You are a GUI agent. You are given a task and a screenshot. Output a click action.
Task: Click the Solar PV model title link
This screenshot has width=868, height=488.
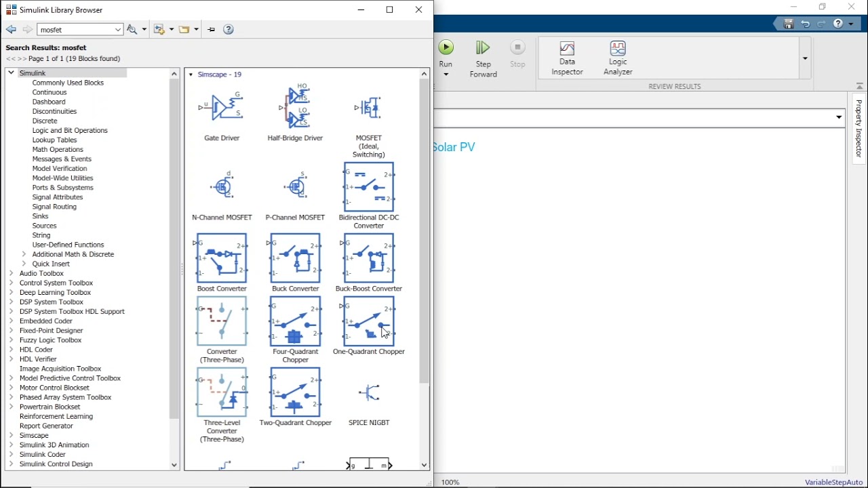click(x=454, y=147)
